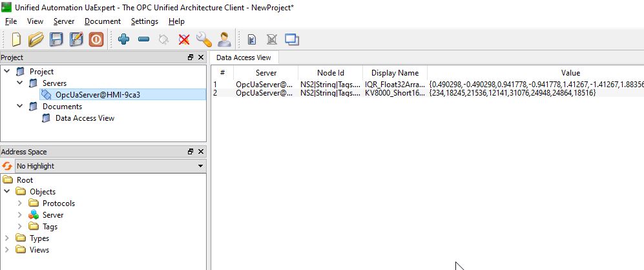Image resolution: width=644 pixels, height=270 pixels.
Task: Click the # column header
Action: coord(222,73)
